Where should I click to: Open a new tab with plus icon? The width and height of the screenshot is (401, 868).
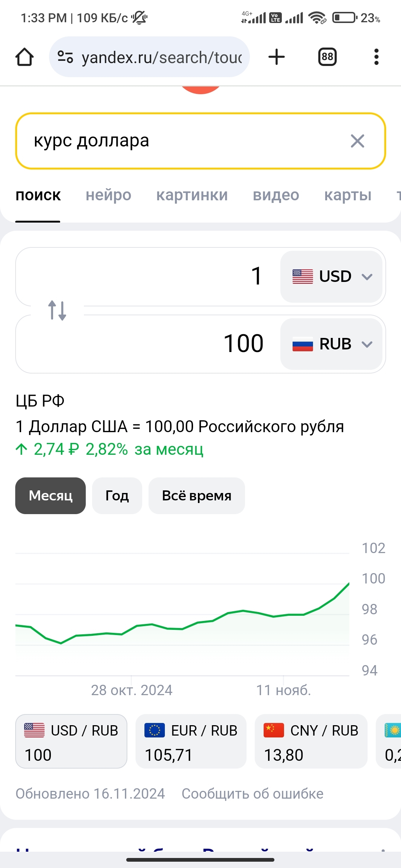tap(277, 57)
